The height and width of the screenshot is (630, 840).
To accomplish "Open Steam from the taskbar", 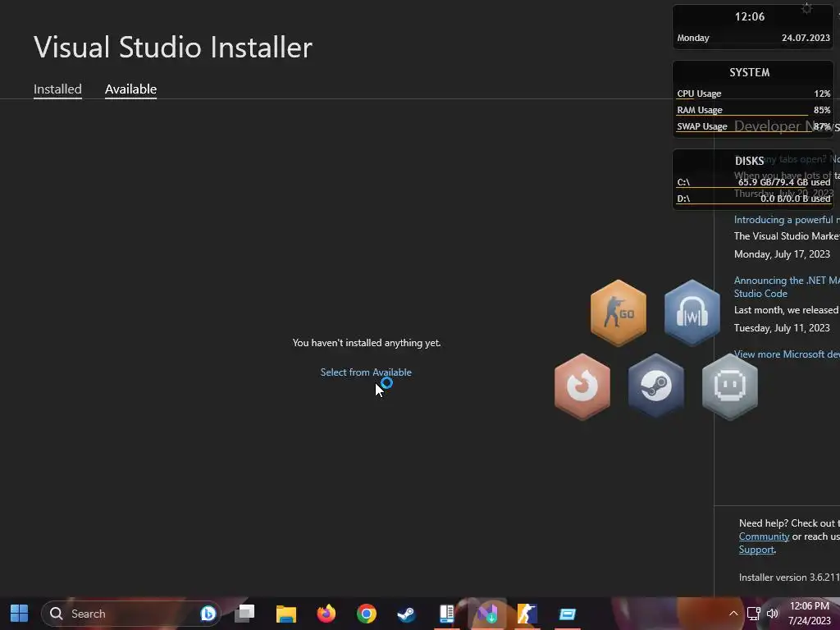I will point(407,614).
